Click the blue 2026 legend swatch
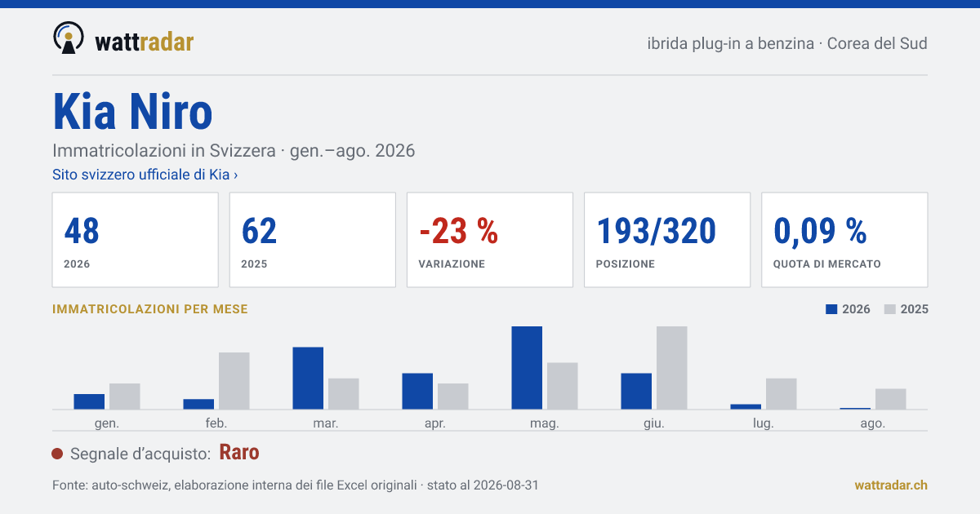980x514 pixels. tap(832, 309)
